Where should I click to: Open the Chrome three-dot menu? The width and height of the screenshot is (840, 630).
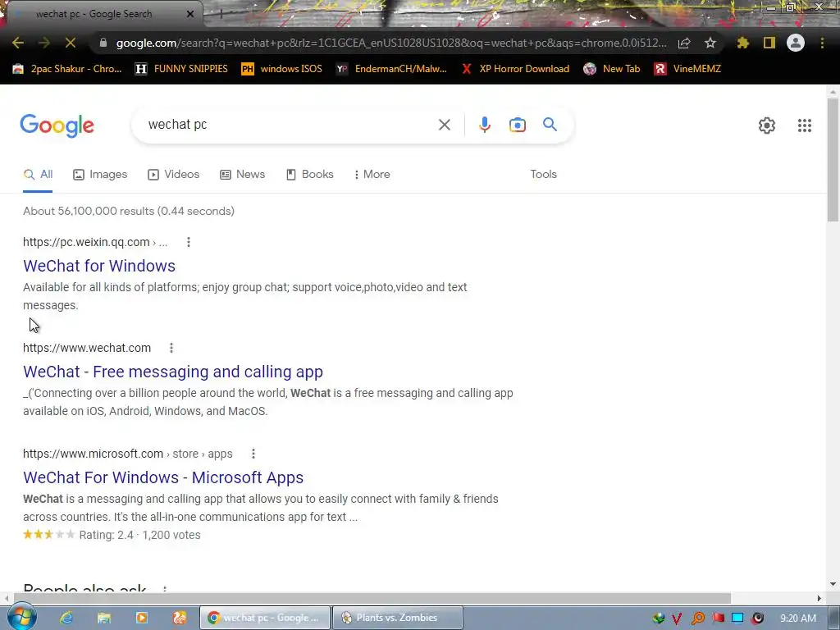pyautogui.click(x=822, y=43)
